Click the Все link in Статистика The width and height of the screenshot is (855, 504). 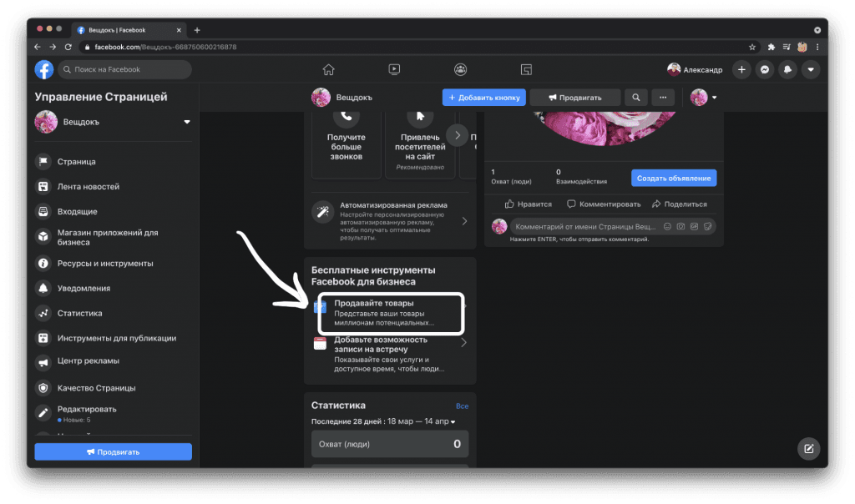click(462, 406)
